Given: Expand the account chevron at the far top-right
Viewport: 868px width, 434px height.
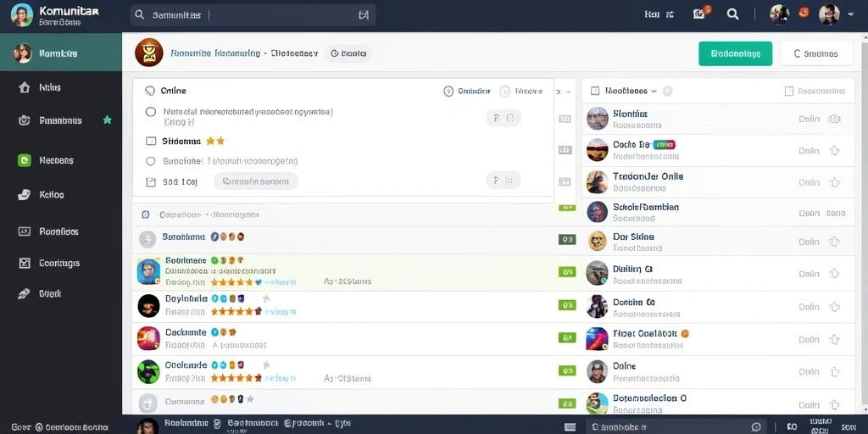Looking at the screenshot, I should click(851, 15).
